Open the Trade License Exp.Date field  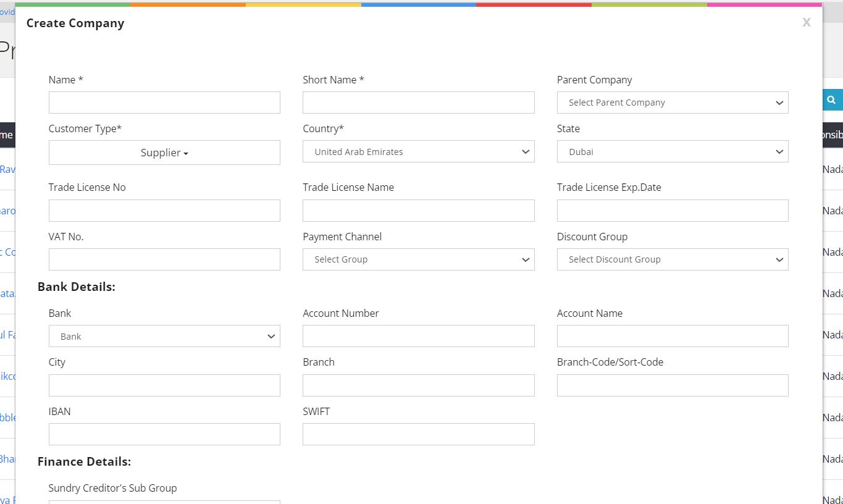[x=672, y=211]
